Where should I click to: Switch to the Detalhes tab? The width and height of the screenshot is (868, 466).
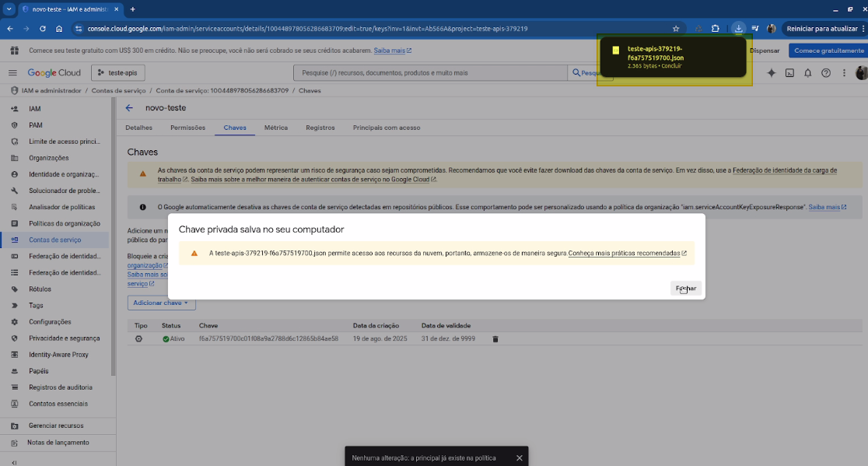[x=139, y=128]
